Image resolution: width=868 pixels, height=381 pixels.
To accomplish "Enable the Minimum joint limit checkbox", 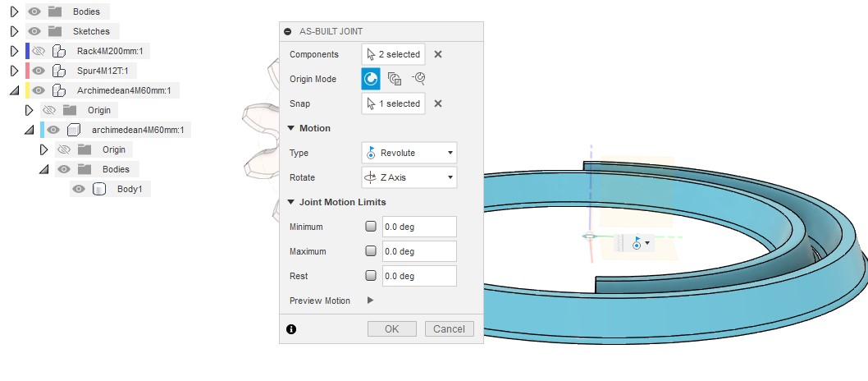I will (x=370, y=227).
